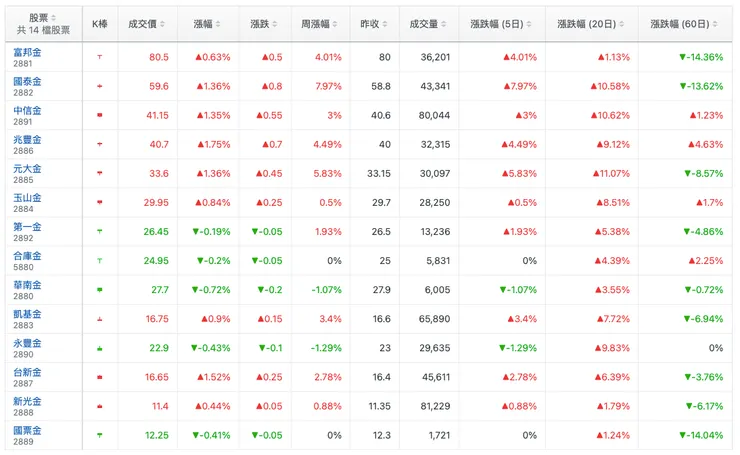Select 兆豐金 daily change 1.75%
This screenshot has width=740, height=455.
click(x=214, y=144)
